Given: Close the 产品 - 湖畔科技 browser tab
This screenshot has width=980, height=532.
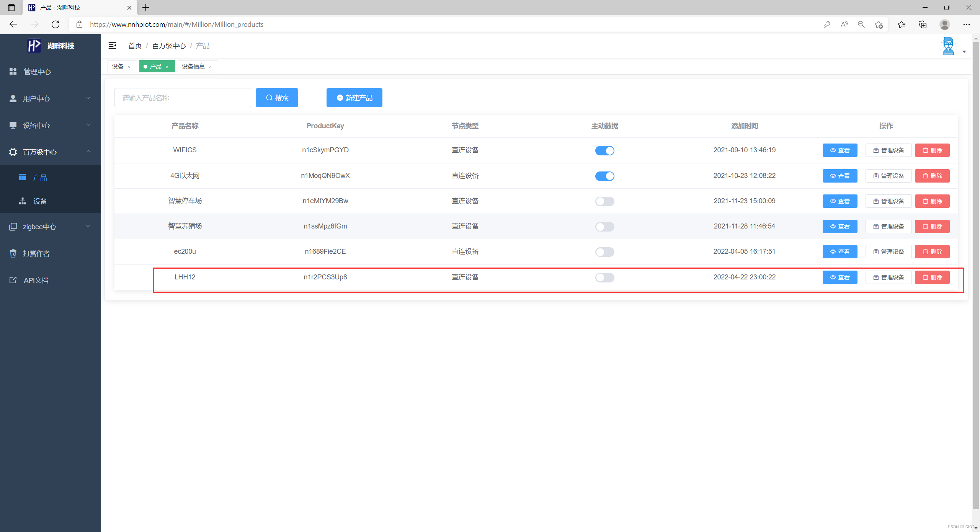Looking at the screenshot, I should point(129,7).
